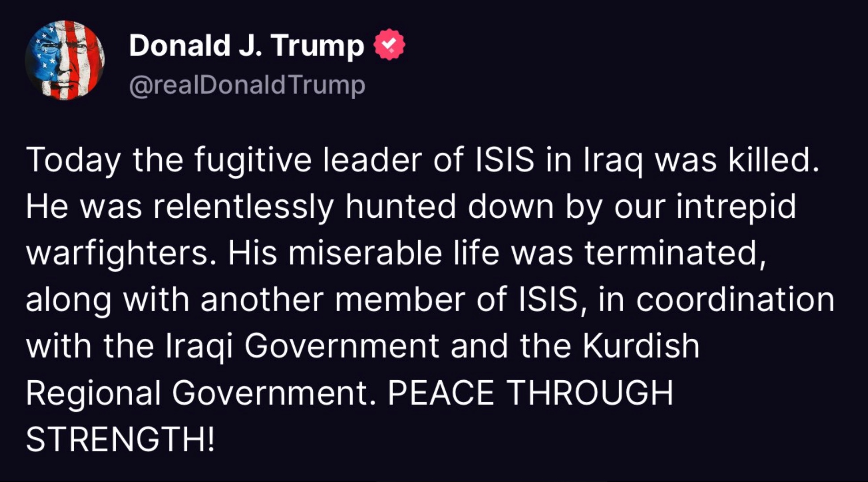Click the word "Kurdish" in the post
This screenshot has height=482, width=868.
click(x=641, y=346)
